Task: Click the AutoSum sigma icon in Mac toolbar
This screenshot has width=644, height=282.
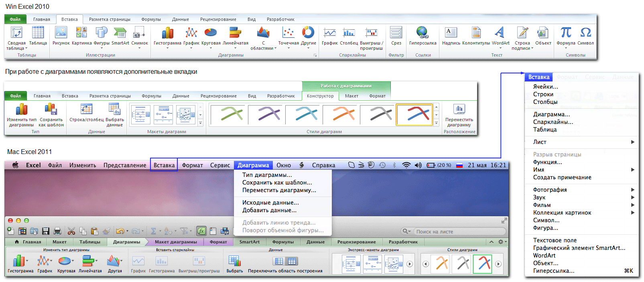Action: click(x=153, y=231)
